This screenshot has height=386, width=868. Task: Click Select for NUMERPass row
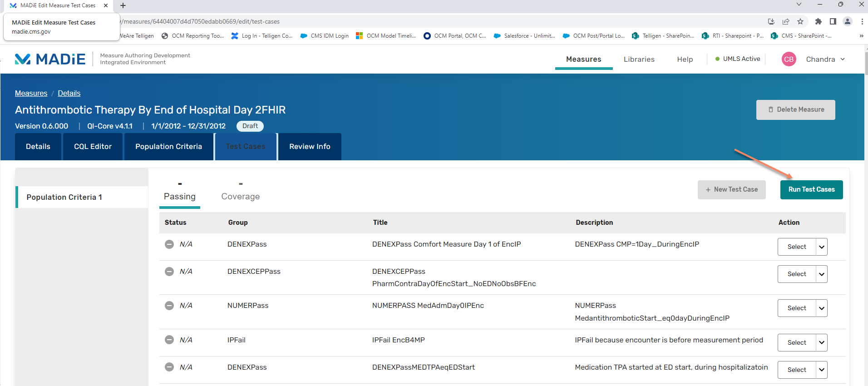tap(797, 308)
